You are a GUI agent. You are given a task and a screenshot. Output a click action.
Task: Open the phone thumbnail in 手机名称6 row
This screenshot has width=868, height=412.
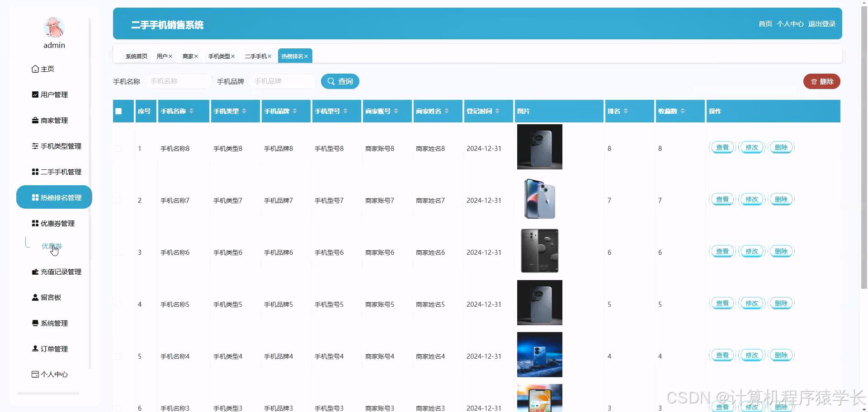tap(540, 251)
